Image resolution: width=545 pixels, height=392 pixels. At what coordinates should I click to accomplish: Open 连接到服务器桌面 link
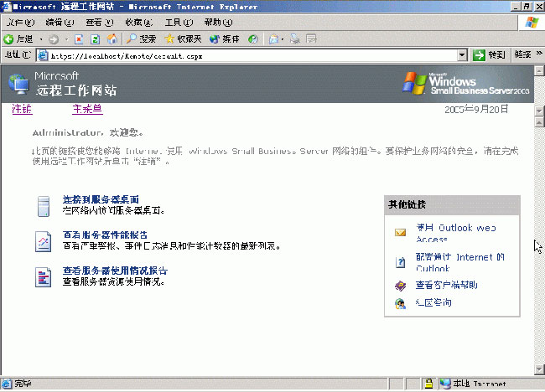[x=101, y=199]
